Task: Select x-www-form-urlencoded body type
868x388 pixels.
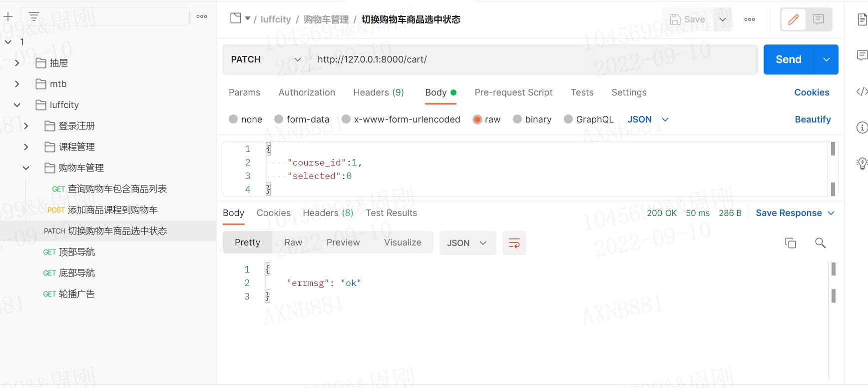Action: click(346, 119)
